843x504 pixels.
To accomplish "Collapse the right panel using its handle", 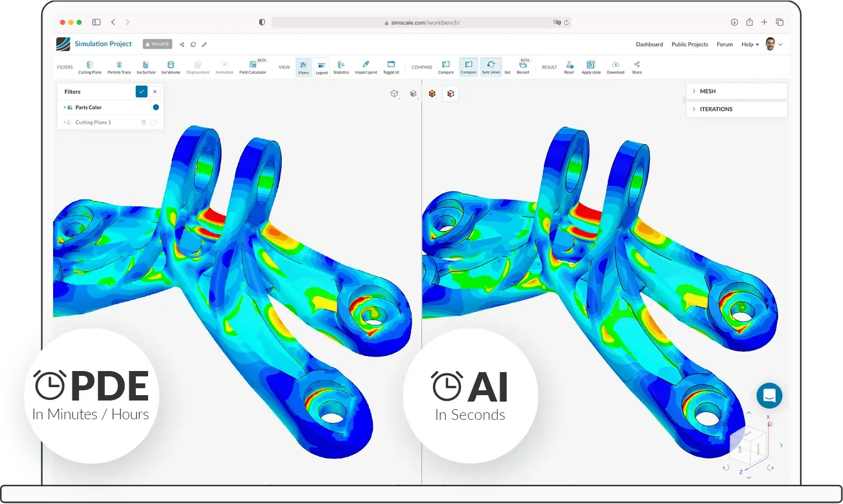I will pyautogui.click(x=684, y=100).
